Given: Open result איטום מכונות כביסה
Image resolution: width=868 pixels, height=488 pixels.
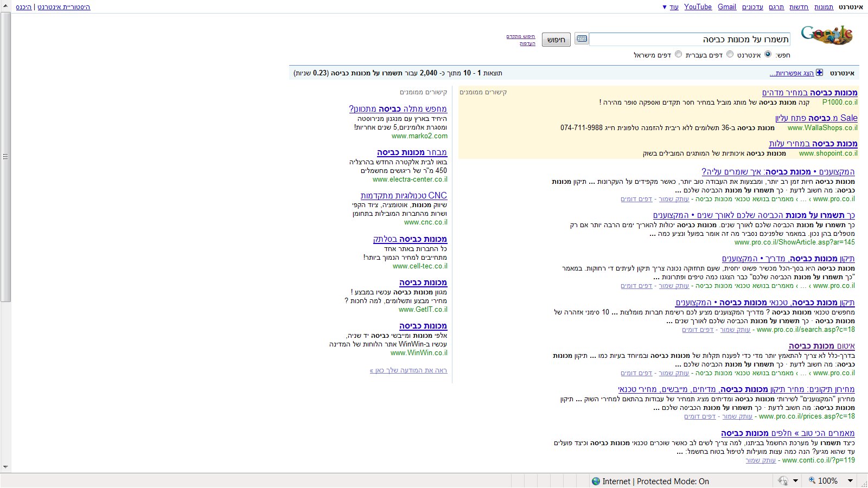Looking at the screenshot, I should [822, 346].
